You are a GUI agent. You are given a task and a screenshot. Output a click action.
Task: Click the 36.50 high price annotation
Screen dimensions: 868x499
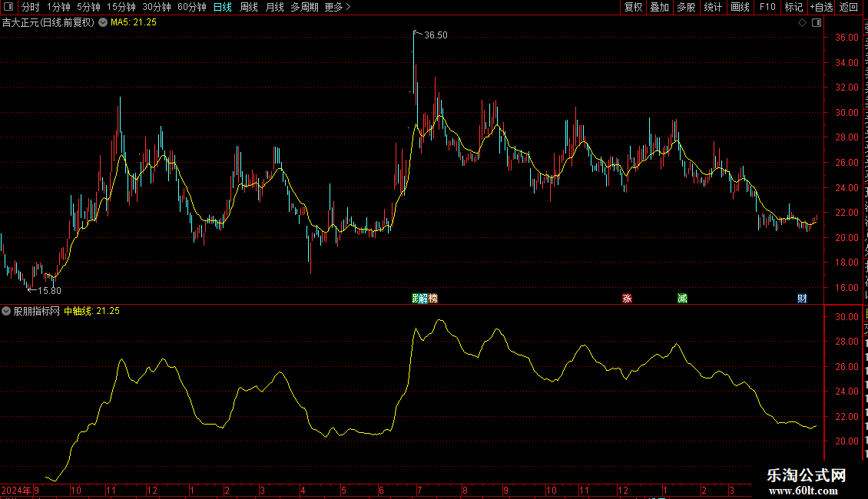436,35
